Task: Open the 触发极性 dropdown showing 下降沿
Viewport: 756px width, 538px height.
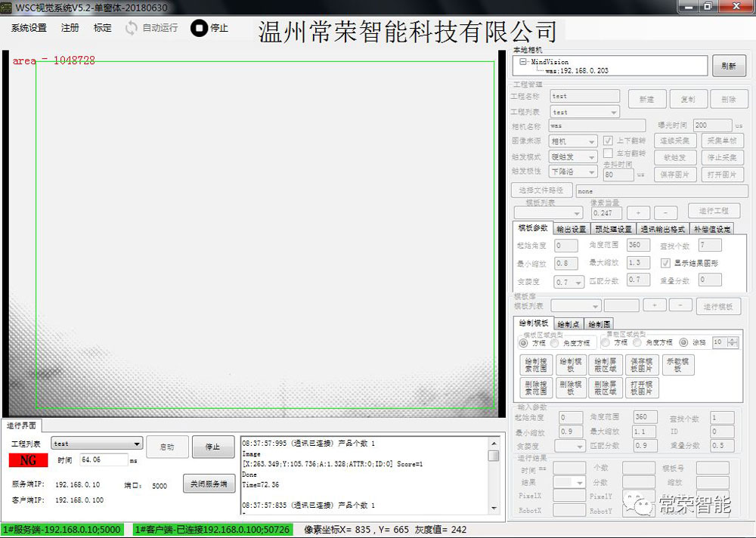Action: point(574,171)
